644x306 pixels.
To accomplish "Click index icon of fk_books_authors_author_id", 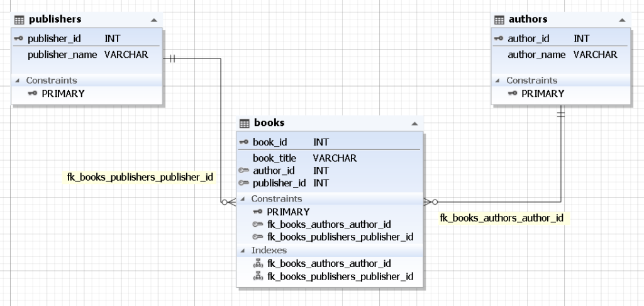I will point(258,263).
